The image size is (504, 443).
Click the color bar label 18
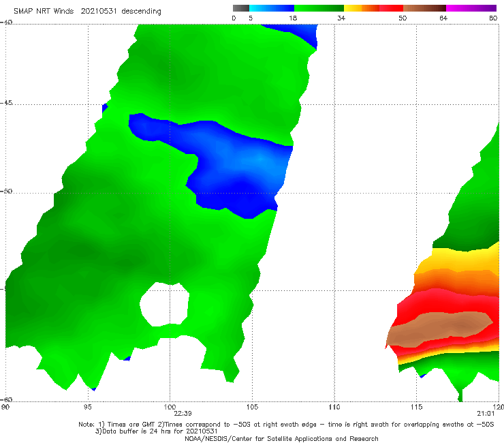293,18
